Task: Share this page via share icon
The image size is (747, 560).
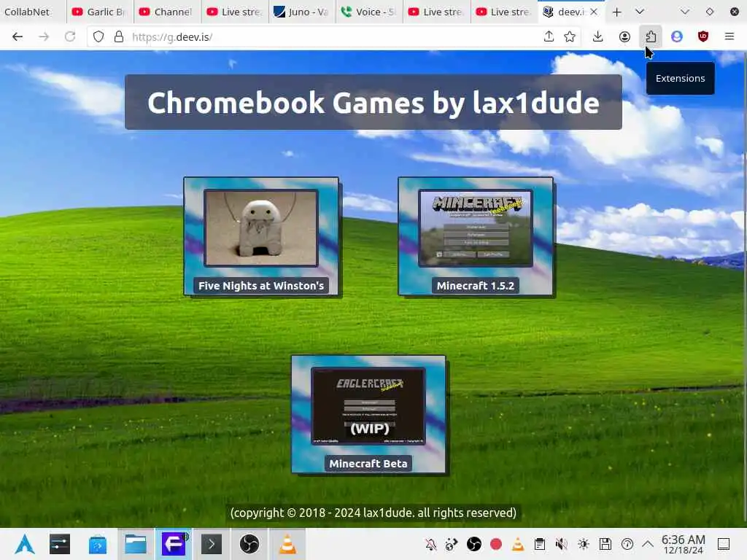Action: [x=549, y=36]
